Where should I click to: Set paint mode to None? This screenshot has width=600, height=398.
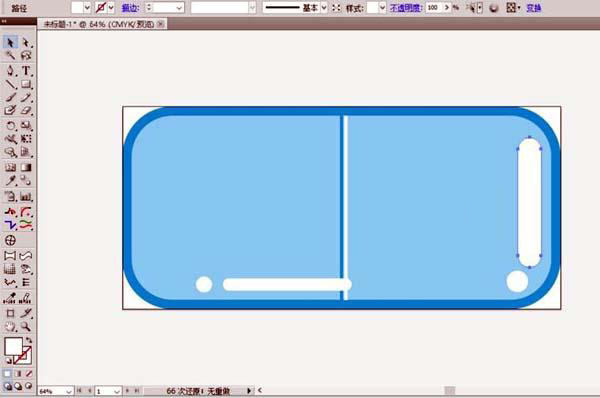coord(29,374)
